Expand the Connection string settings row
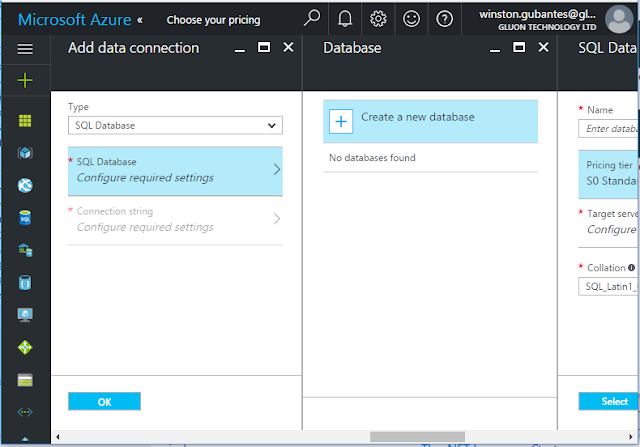The image size is (640, 447). click(x=175, y=220)
